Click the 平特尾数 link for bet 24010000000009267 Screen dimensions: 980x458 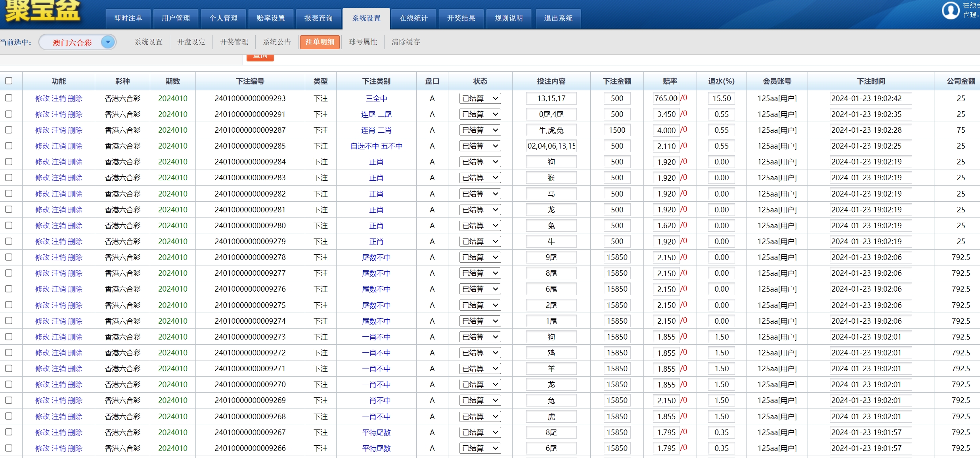[x=376, y=432]
